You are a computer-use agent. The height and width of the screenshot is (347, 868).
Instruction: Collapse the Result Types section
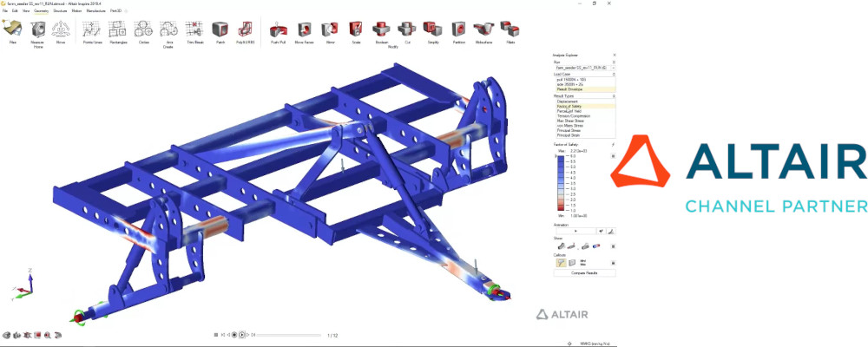coord(614,96)
